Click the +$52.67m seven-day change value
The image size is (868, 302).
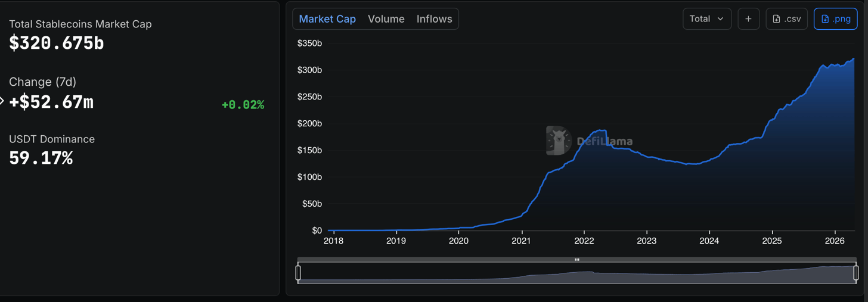pos(51,102)
